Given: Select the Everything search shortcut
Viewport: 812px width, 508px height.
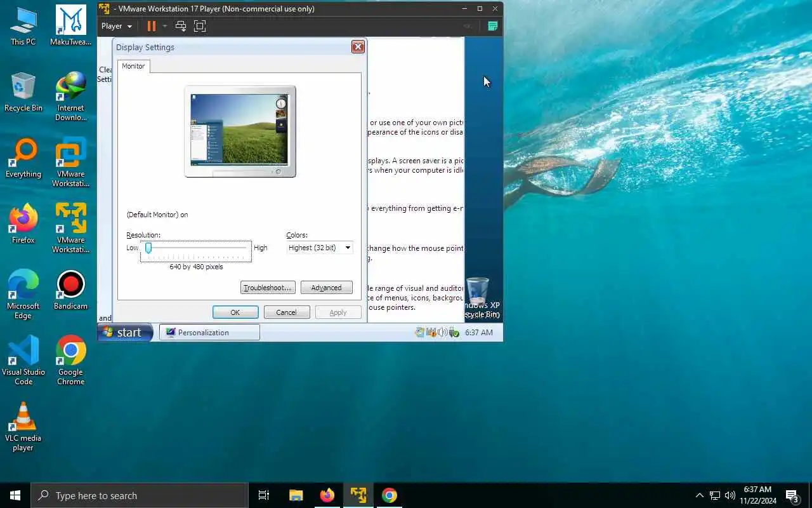Looking at the screenshot, I should click(x=23, y=159).
